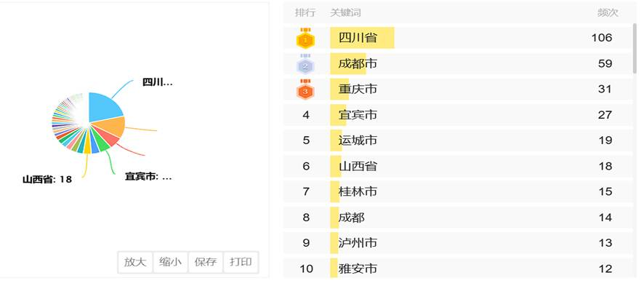This screenshot has height=286, width=644.
Task: Click the 山西省: 18 pie label
Action: tap(47, 180)
